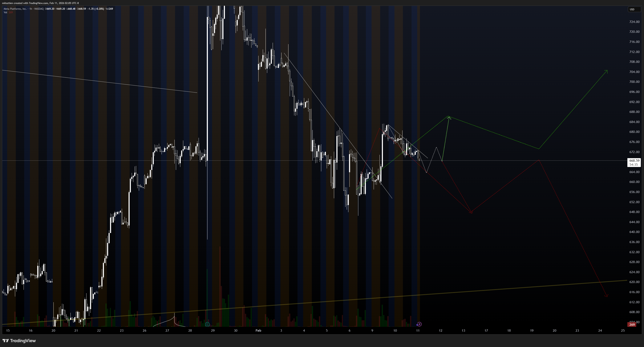This screenshot has height=347, width=644.
Task: Click the Meta Platforms, Inc. symbol title
Action: 15,9
